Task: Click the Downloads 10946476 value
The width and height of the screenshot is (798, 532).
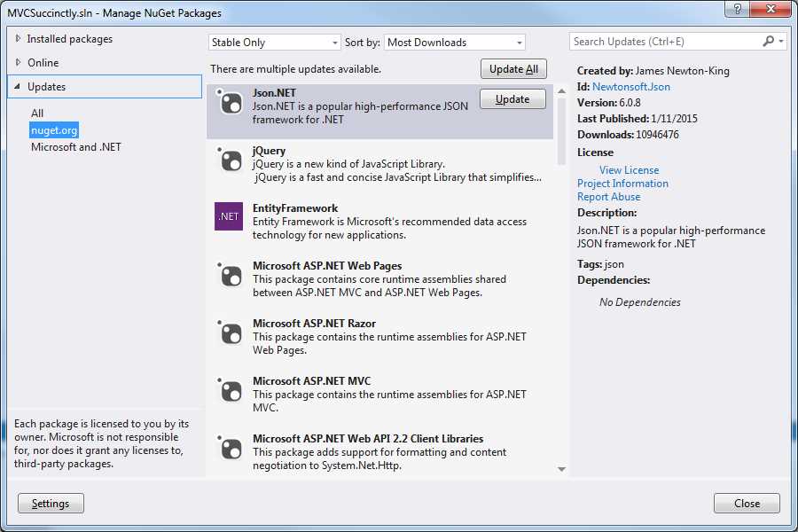Action: point(657,135)
